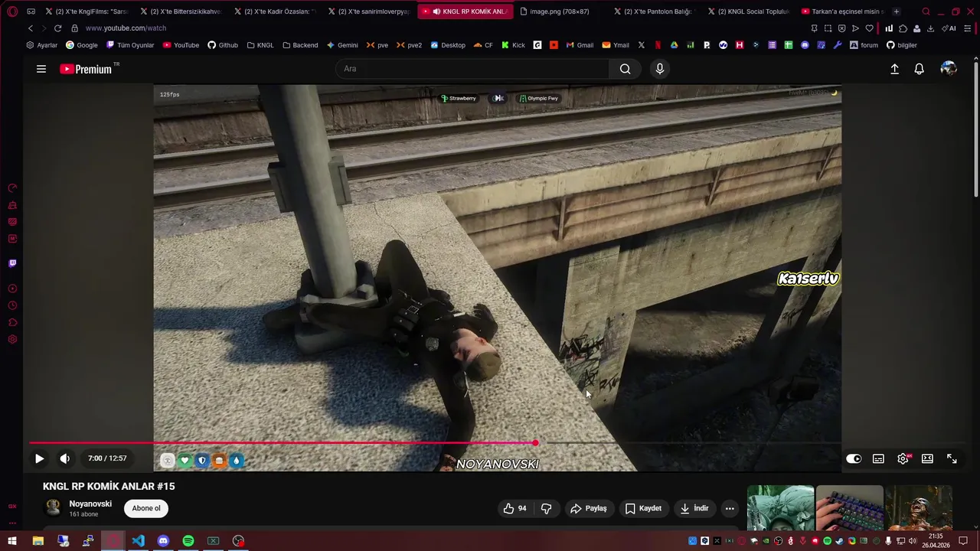Switch to 'X'te Kadir Özaslan' tab
This screenshot has width=980, height=551.
point(275,11)
